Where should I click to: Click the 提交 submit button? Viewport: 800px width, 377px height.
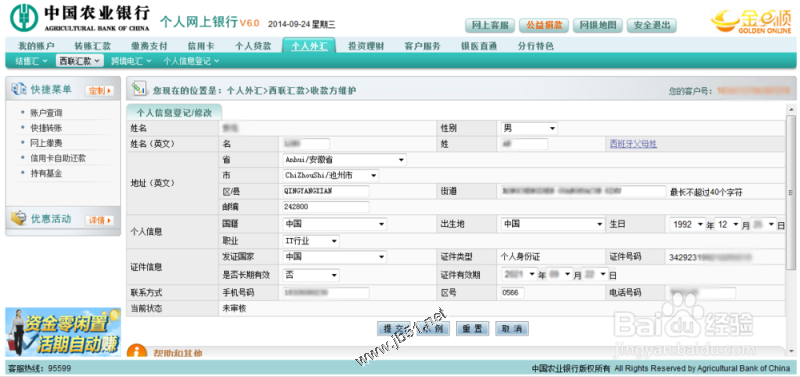(x=394, y=329)
